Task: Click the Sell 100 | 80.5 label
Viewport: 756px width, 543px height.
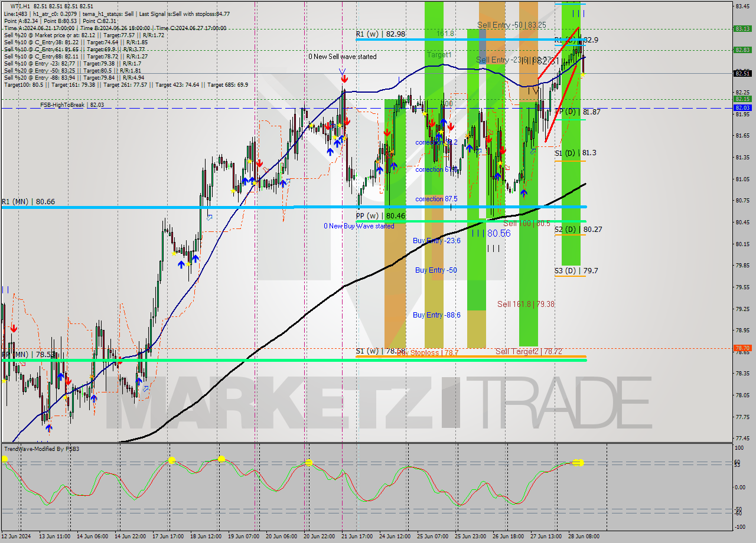Action: (527, 223)
